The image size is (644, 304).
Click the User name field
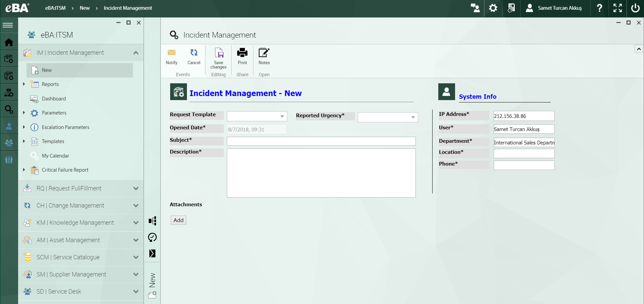pyautogui.click(x=524, y=129)
